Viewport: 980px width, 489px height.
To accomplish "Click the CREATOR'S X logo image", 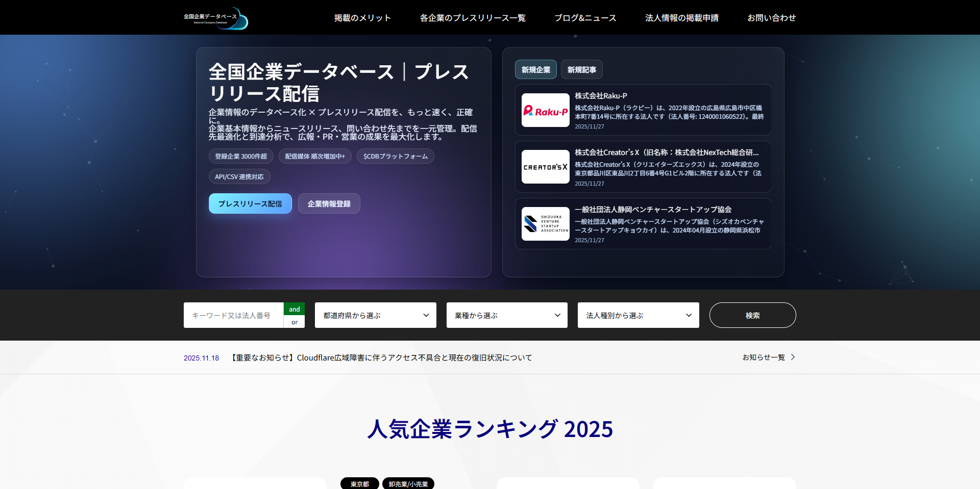I will 545,167.
